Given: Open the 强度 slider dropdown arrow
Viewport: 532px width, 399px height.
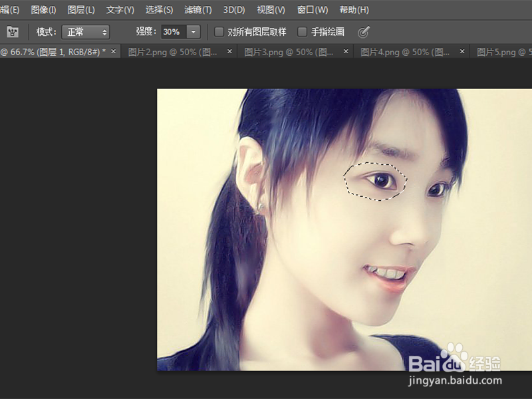Looking at the screenshot, I should coord(194,32).
